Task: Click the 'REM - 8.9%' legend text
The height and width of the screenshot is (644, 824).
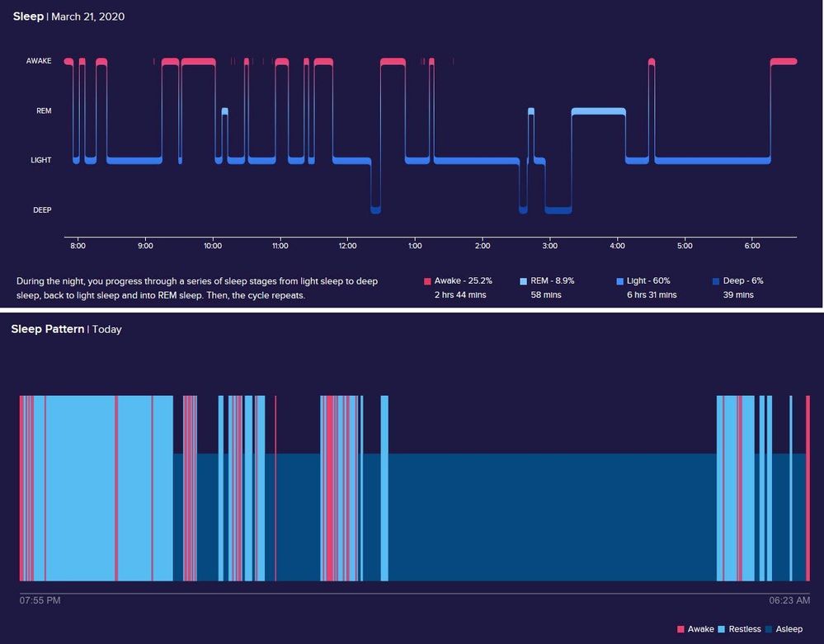Action: coord(553,281)
